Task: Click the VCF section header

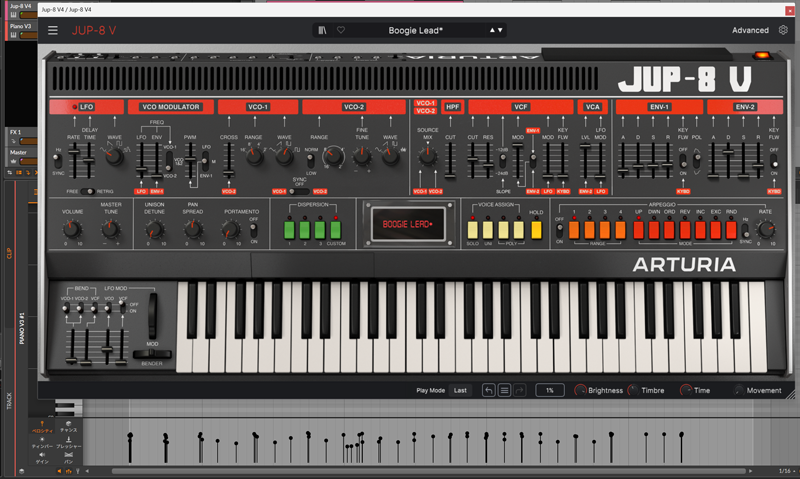Action: [520, 107]
